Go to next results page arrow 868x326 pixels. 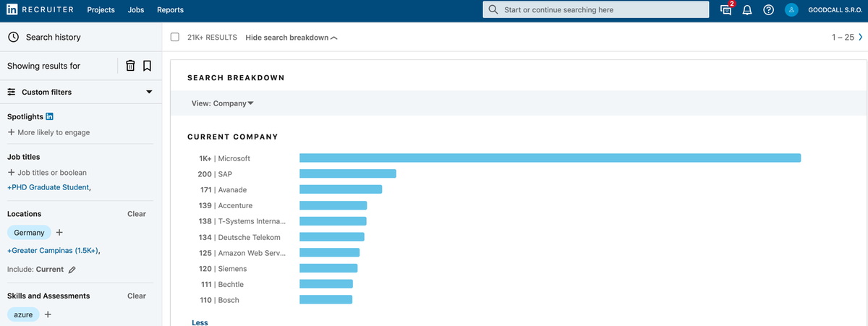point(860,37)
